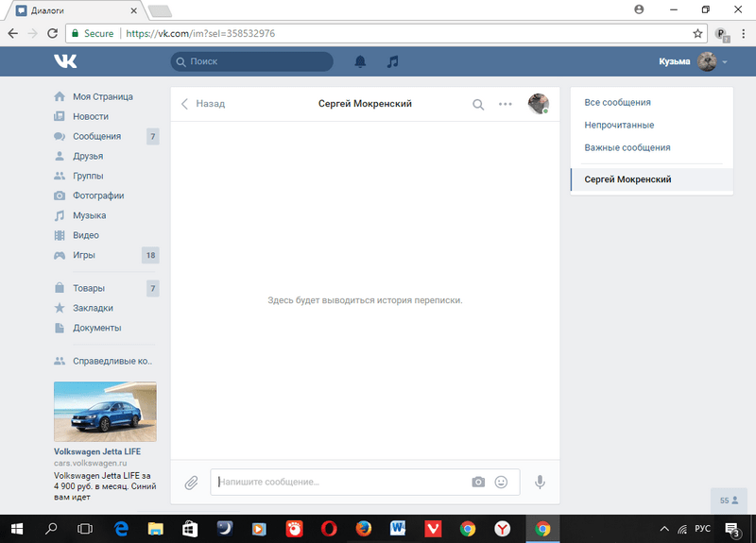Click the paperclip attach icon
This screenshot has width=756, height=543.
[192, 483]
